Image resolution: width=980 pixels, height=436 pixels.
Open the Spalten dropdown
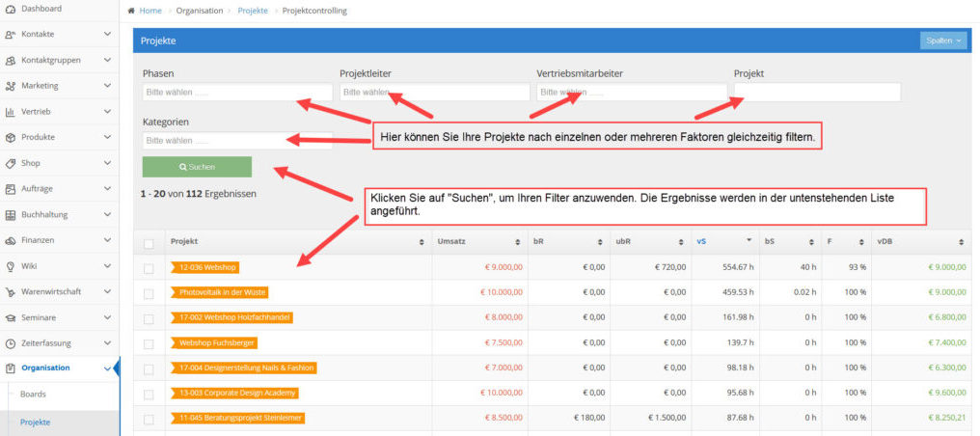[943, 41]
